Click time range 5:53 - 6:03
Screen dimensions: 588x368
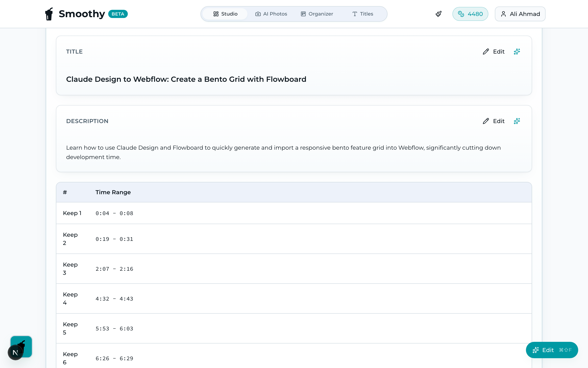click(x=114, y=329)
